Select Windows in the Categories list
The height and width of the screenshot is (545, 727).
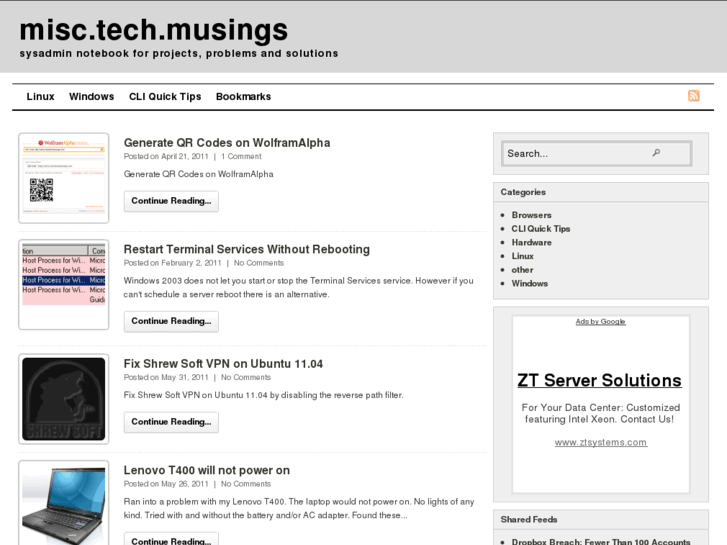(529, 283)
